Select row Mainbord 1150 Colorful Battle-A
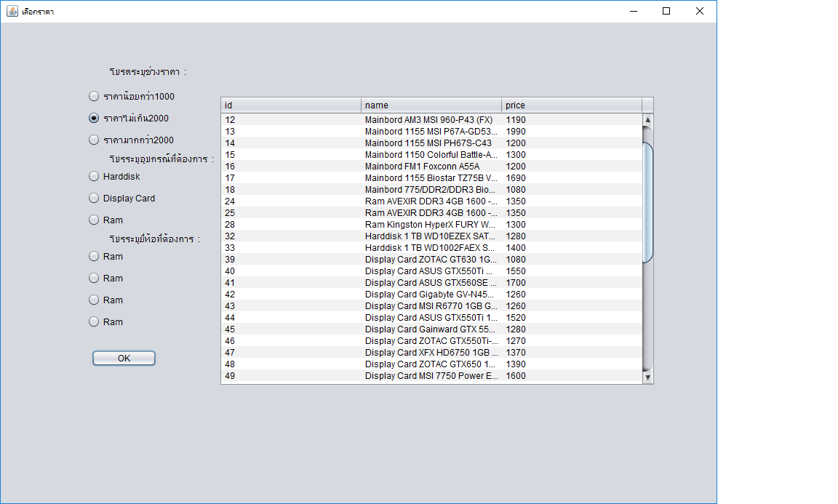Image resolution: width=838 pixels, height=504 pixels. [x=431, y=155]
